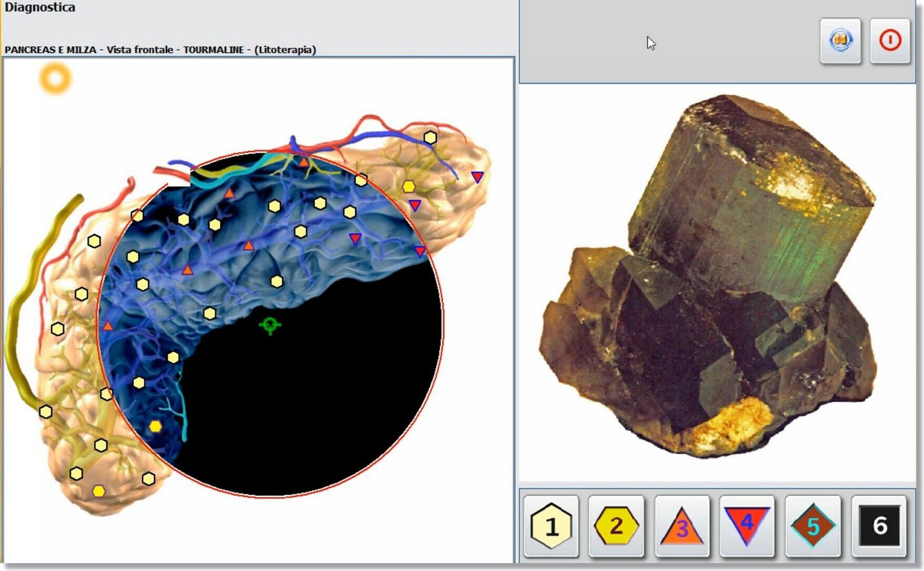Screen dimensions: 924x571
Task: Select the red inverted triangle level 4 button
Action: (x=747, y=526)
